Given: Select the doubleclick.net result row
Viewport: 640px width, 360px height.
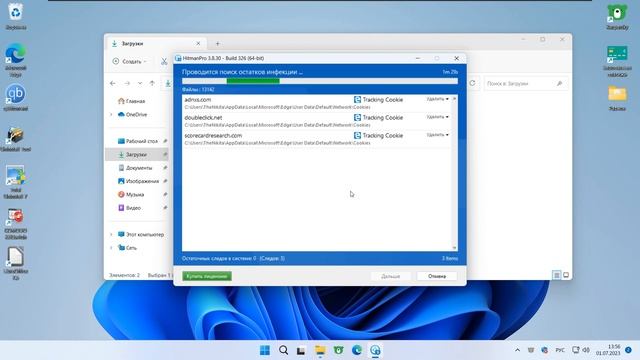Looking at the screenshot, I should pos(317,121).
